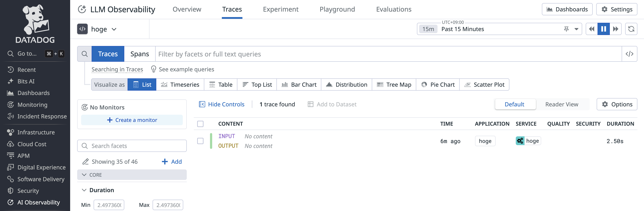Collapse the CORE facet group

(x=84, y=175)
